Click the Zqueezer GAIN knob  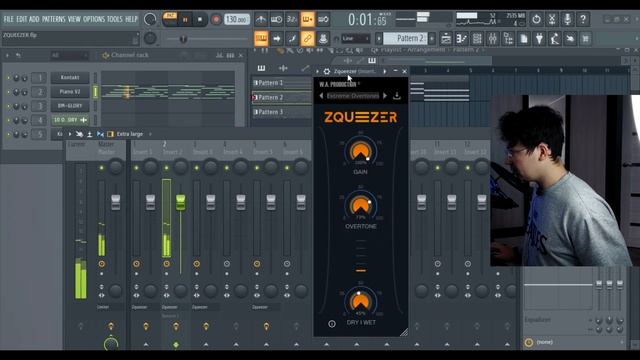(360, 151)
